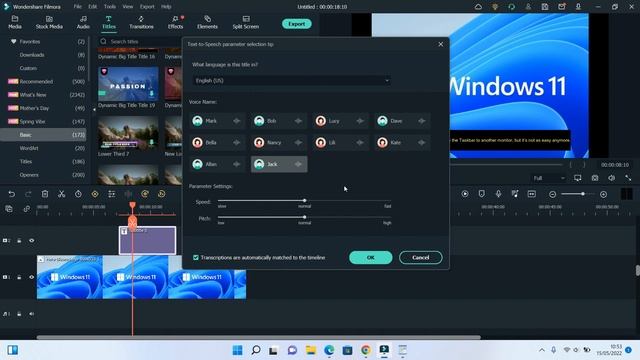Click the Cancel button in dialog

[420, 258]
